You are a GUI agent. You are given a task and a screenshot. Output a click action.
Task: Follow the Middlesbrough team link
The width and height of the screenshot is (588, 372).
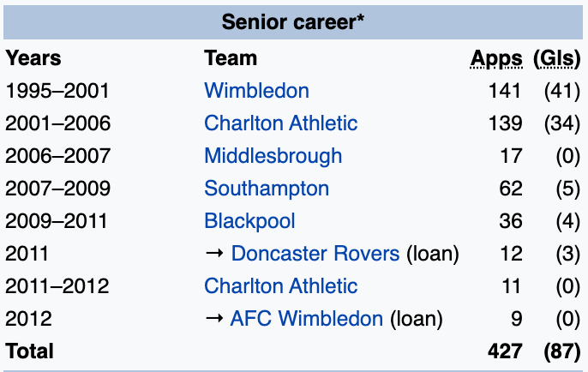[273, 155]
